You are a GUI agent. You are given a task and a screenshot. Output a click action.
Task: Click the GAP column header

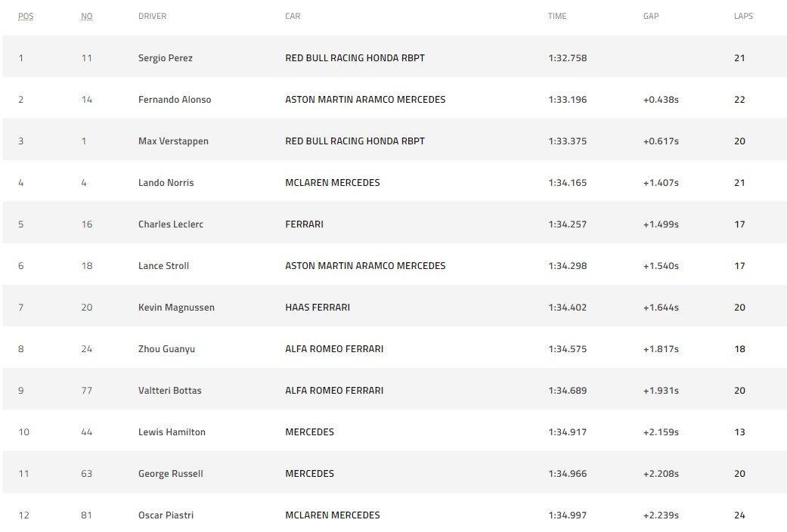651,16
